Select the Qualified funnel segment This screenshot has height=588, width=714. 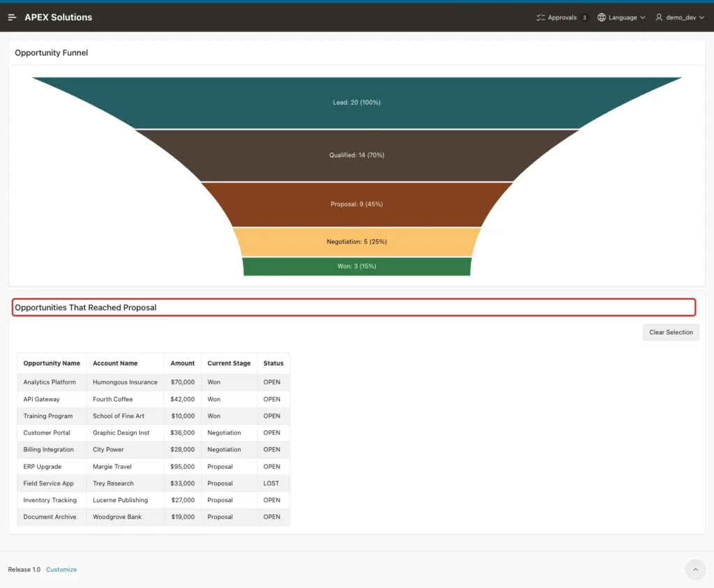[356, 156]
